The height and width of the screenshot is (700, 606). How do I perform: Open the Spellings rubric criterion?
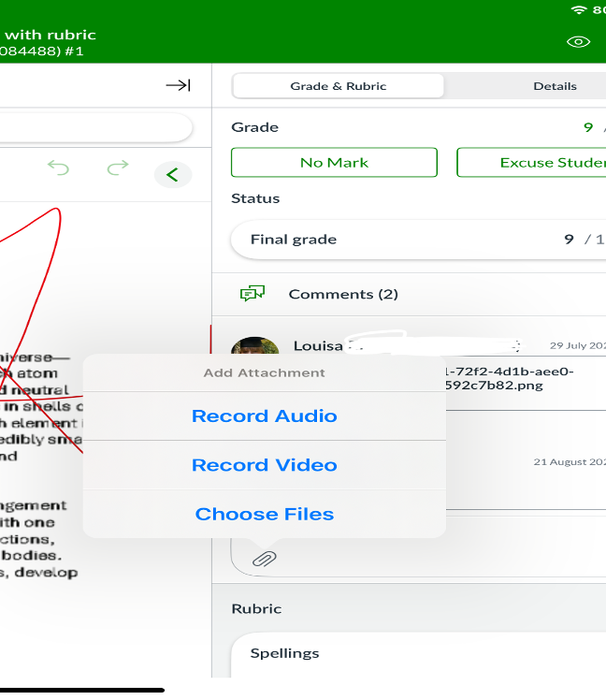284,653
